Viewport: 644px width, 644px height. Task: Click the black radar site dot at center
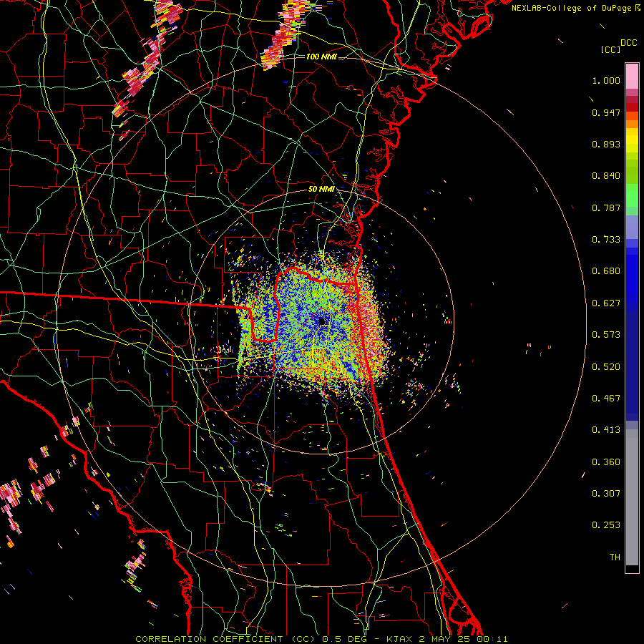[323, 321]
